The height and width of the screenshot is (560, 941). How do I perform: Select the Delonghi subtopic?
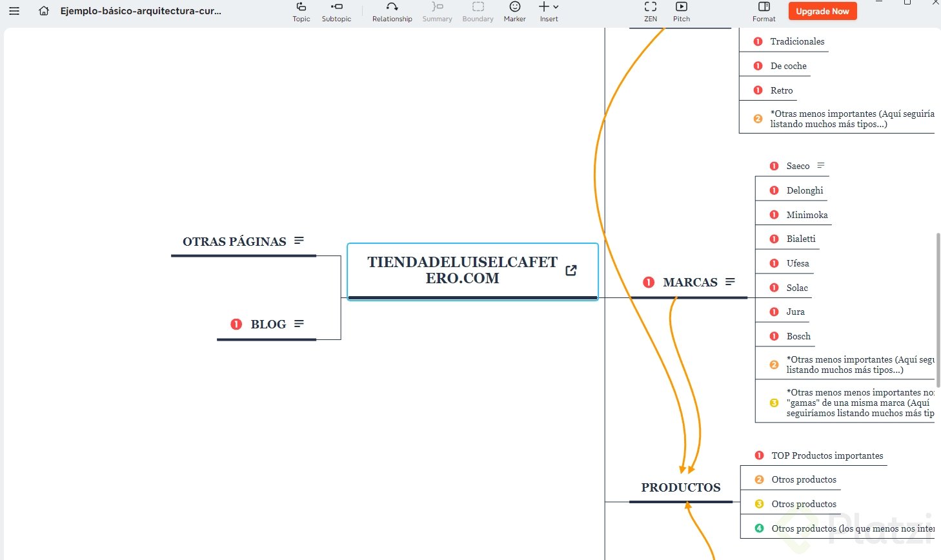tap(805, 190)
